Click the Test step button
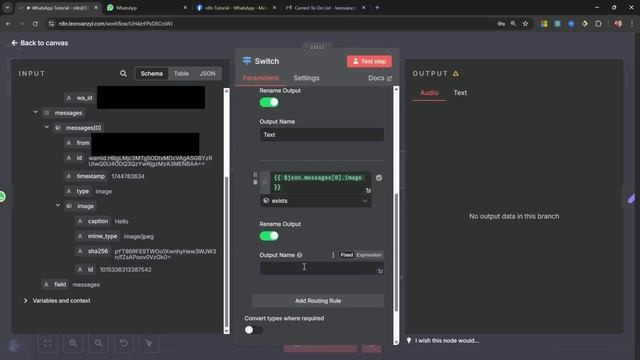The width and height of the screenshot is (640, 360). point(369,61)
